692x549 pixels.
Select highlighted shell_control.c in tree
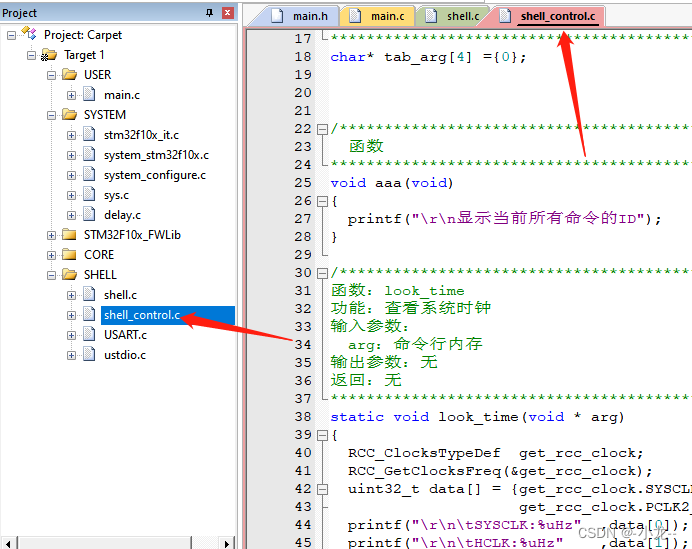(168, 315)
